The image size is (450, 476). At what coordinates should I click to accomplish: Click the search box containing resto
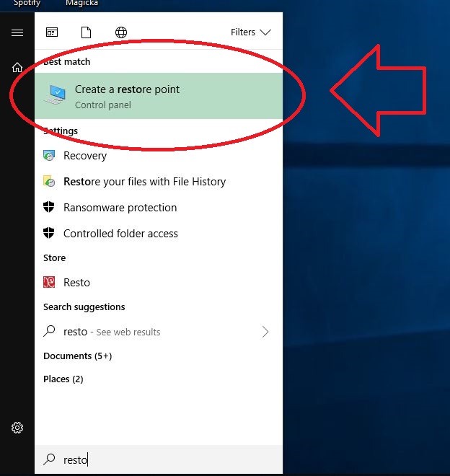(x=159, y=459)
